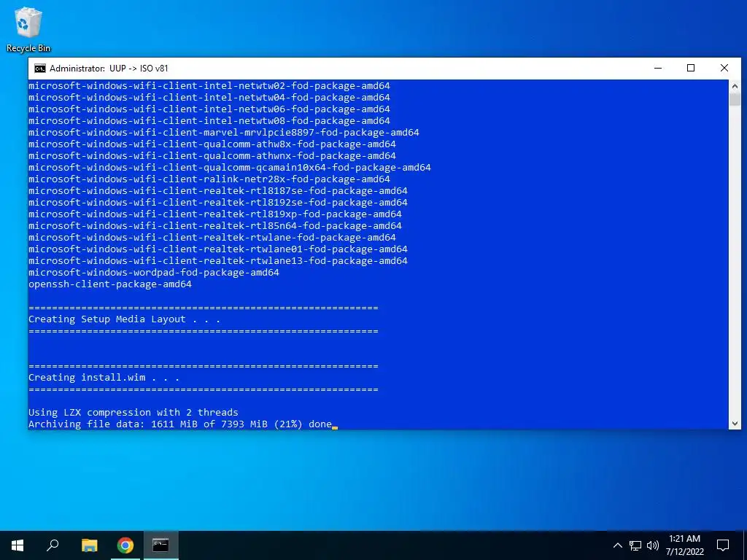Click the realtek-rtl85n64 package line
This screenshot has height=560, width=747.
click(x=215, y=226)
